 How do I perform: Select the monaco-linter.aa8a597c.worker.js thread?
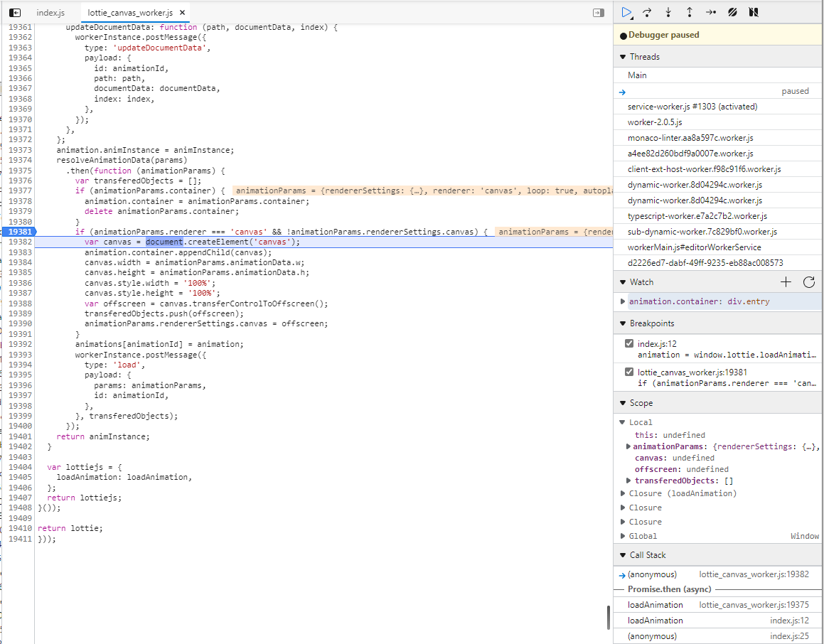click(718, 138)
